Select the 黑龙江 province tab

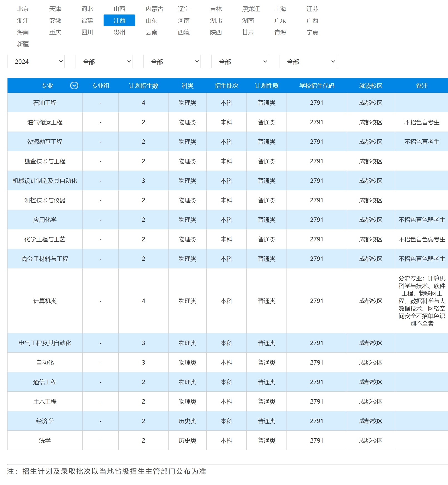click(251, 9)
